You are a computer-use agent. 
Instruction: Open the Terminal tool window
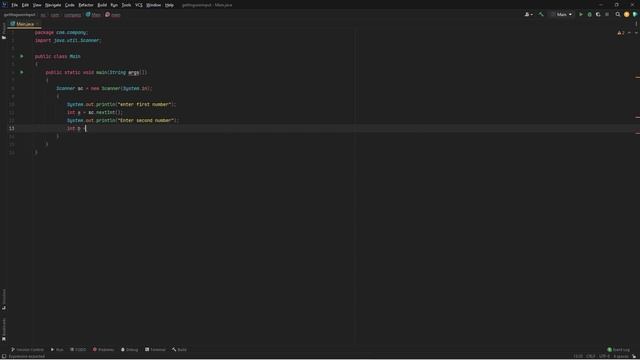pos(155,350)
